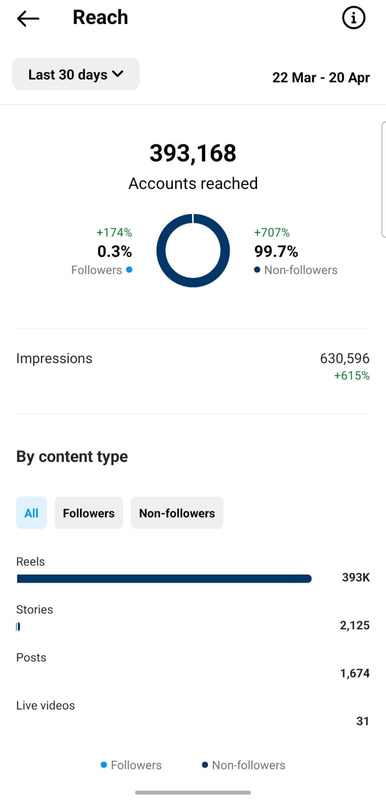The height and width of the screenshot is (800, 386).
Task: Switch to the Non-followers filter chip
Action: (177, 513)
